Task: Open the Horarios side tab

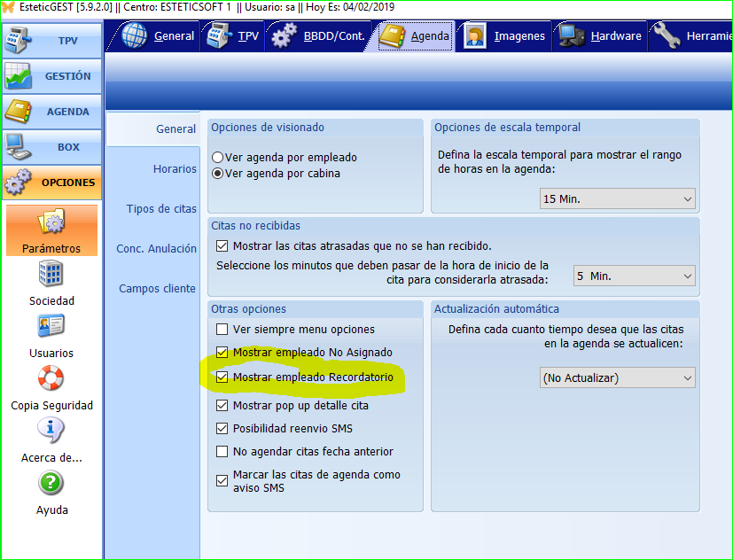Action: click(174, 168)
